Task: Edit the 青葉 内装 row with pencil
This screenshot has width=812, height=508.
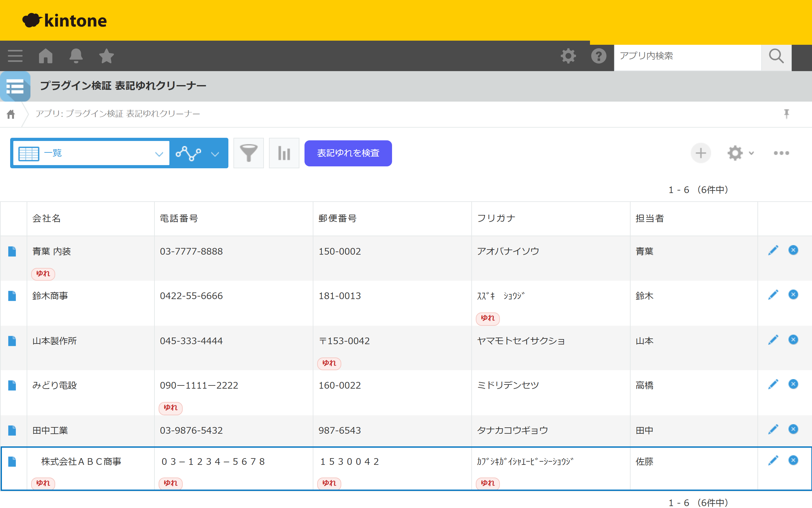Action: [773, 250]
